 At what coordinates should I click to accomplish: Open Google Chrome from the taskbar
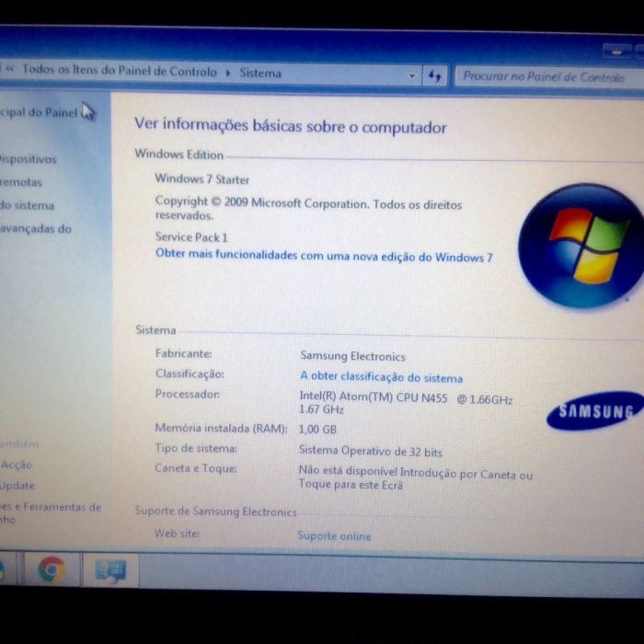pyautogui.click(x=52, y=569)
